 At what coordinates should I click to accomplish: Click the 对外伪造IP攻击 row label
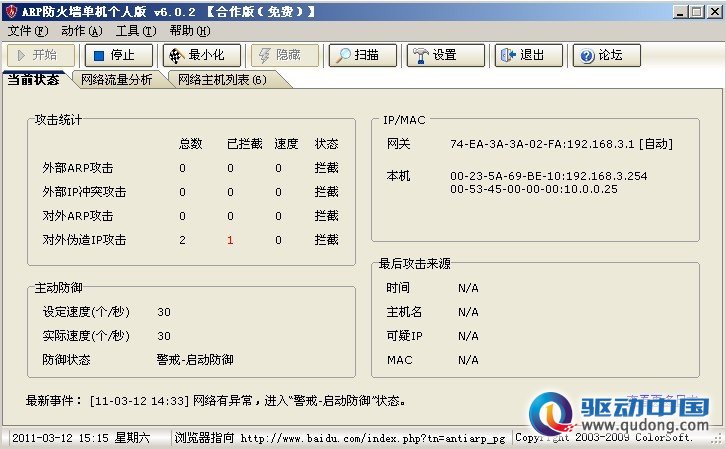tap(84, 240)
